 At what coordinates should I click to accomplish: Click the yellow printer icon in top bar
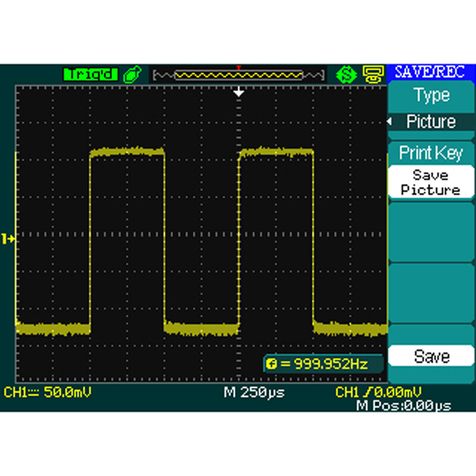pos(372,74)
